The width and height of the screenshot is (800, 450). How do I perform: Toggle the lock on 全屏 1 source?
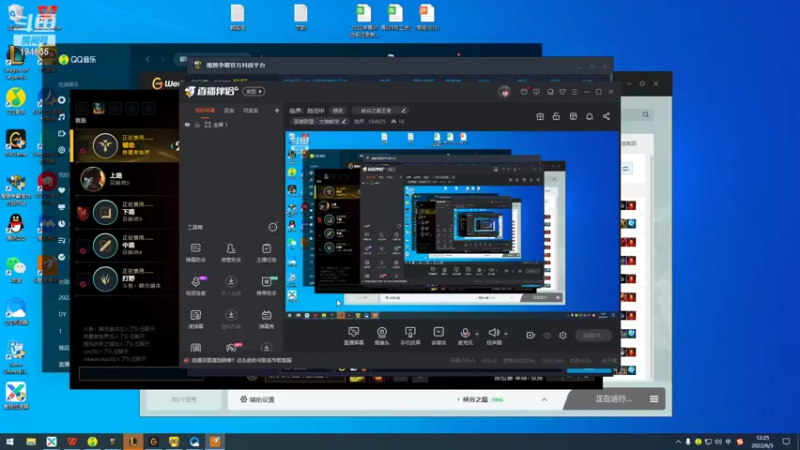197,124
